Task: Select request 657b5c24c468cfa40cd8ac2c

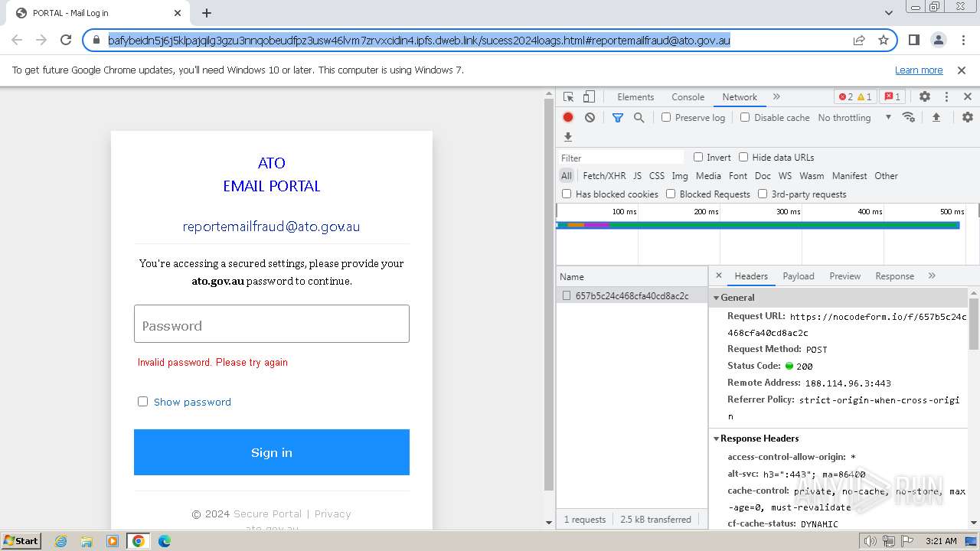Action: point(632,295)
